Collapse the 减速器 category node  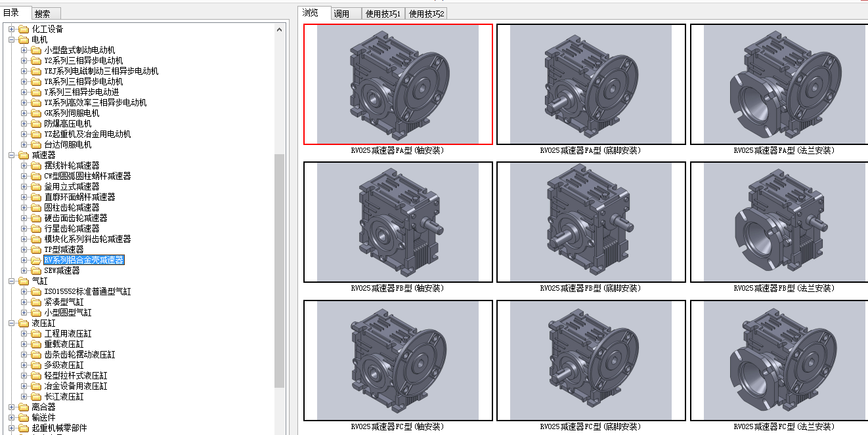pyautogui.click(x=11, y=155)
